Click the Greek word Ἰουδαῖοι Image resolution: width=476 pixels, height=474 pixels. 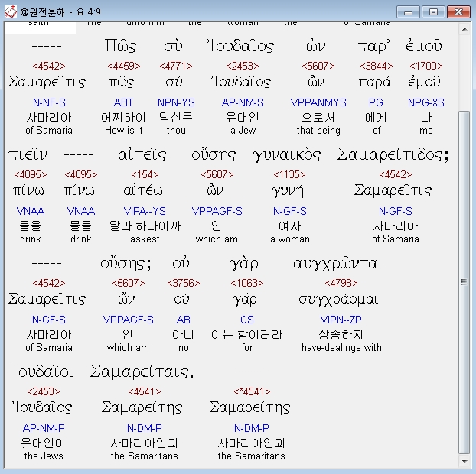coord(41,372)
